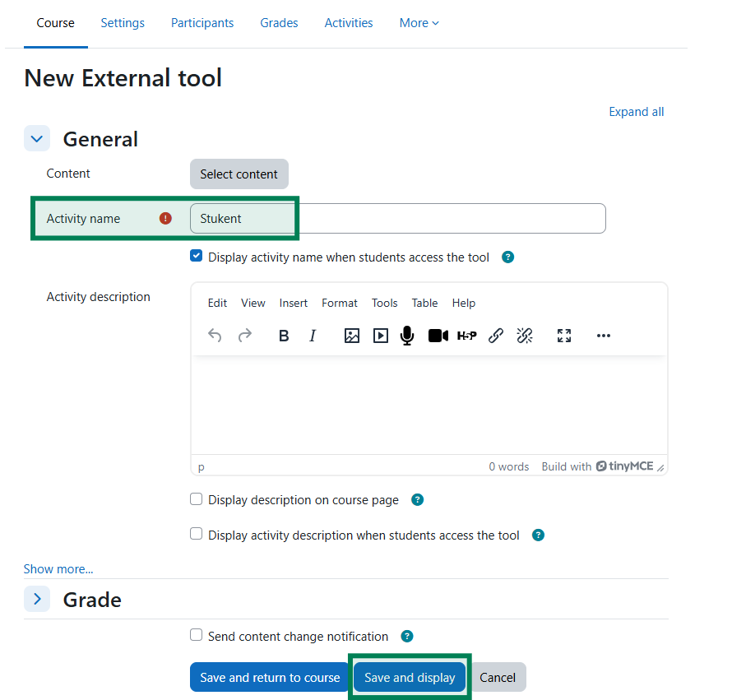Viewport: 732px width, 700px height.
Task: Insert a link in the editor
Action: (x=495, y=336)
